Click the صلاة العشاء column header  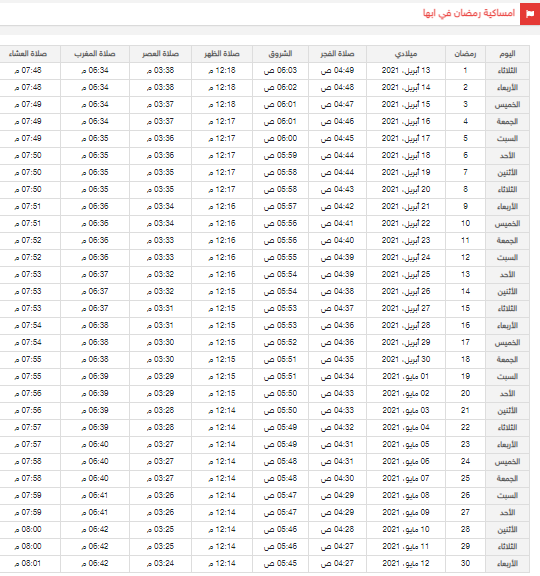(28, 54)
